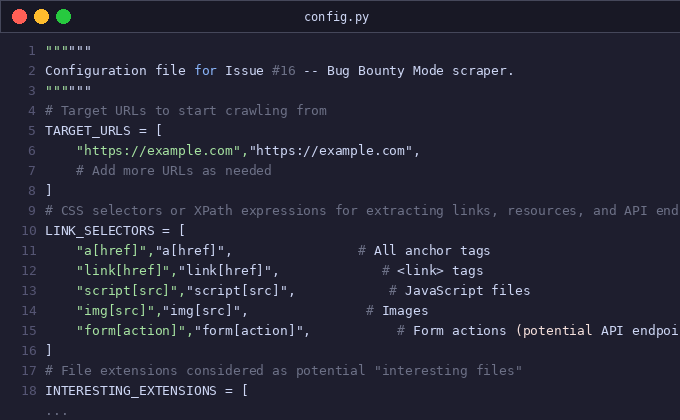Image resolution: width=680 pixels, height=420 pixels.
Task: Click line number 1 in the gutter
Action: [x=32, y=51]
